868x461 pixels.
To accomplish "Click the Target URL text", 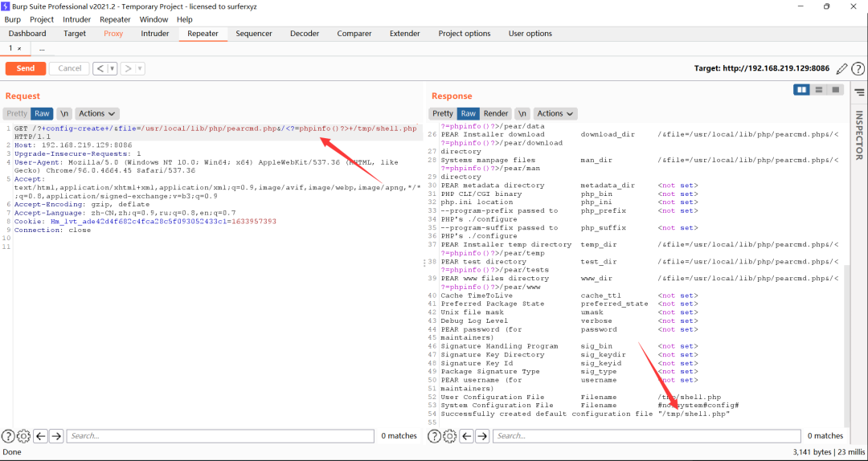I will click(x=762, y=68).
